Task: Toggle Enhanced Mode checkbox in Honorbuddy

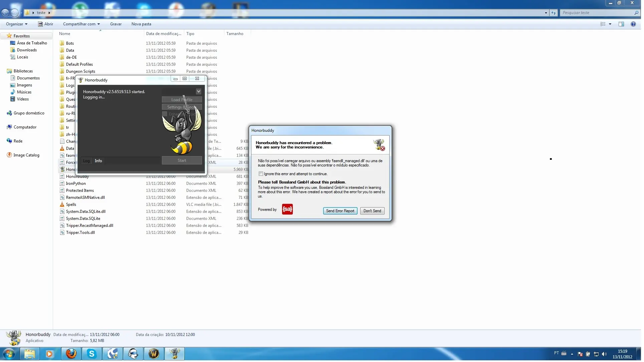Action: pos(165,114)
